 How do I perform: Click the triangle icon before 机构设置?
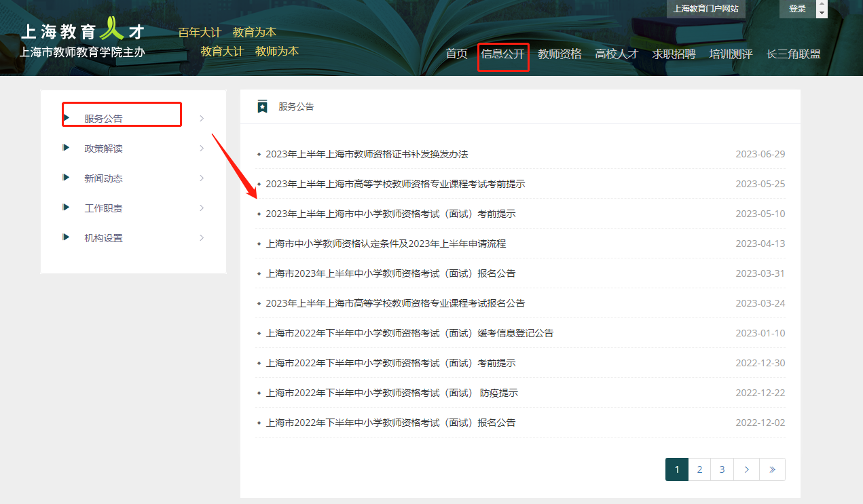[65, 237]
